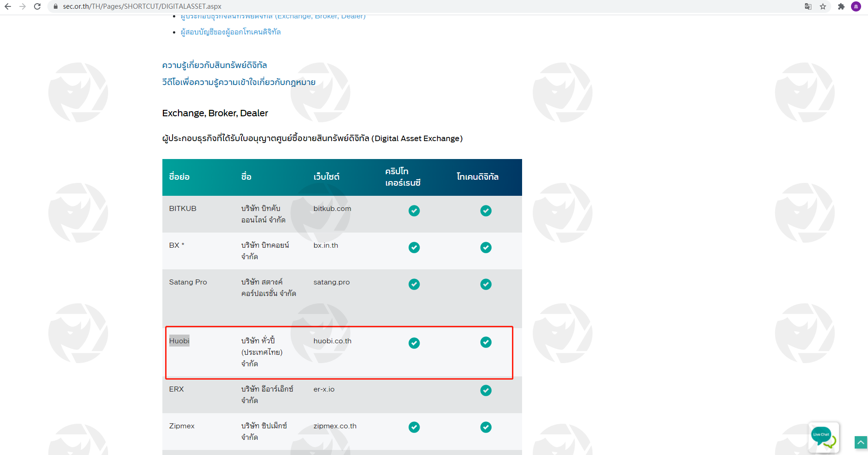868x455 pixels.
Task: Click the site padlock icon
Action: 56,6
